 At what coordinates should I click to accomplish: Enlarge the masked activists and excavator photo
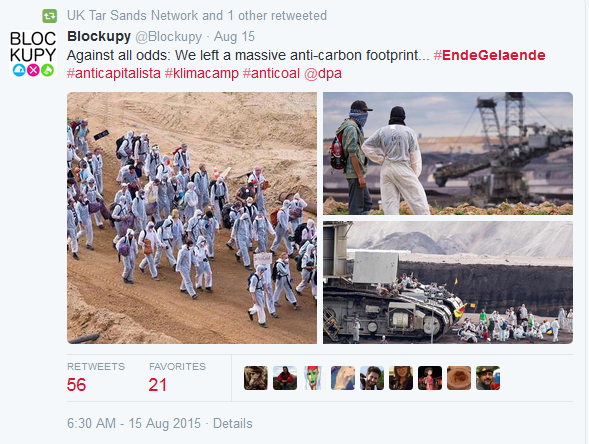[448, 153]
